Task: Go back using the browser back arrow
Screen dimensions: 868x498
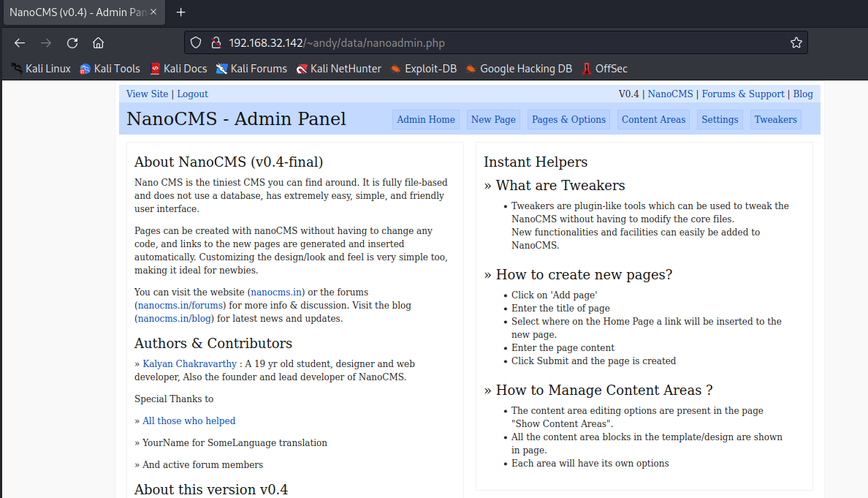Action: (x=20, y=42)
